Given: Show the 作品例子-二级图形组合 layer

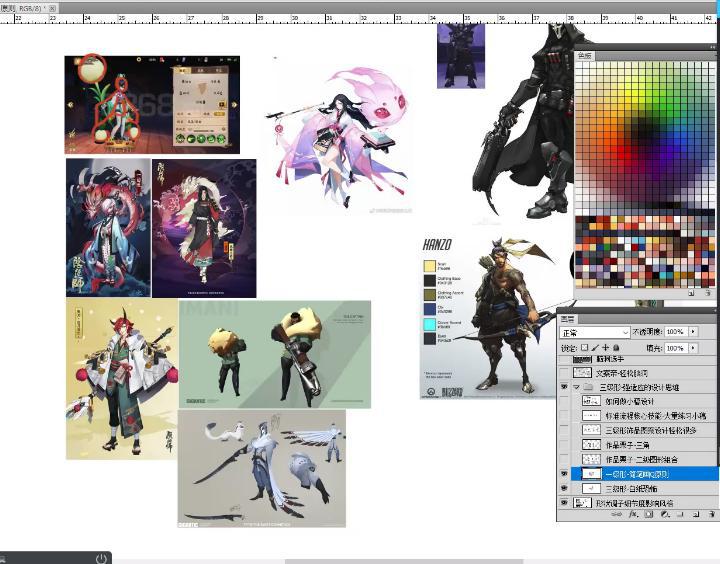Looking at the screenshot, I should pos(564,459).
